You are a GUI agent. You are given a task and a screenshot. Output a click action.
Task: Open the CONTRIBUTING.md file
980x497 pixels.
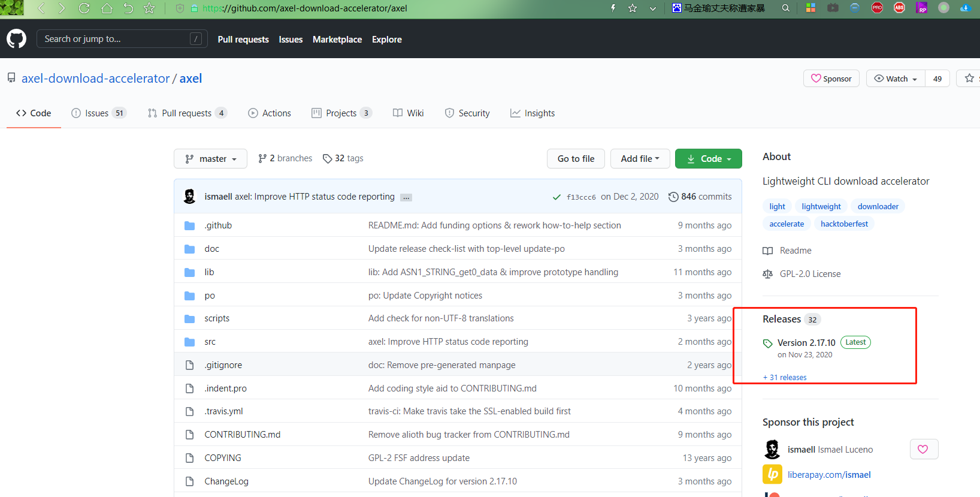pyautogui.click(x=243, y=435)
